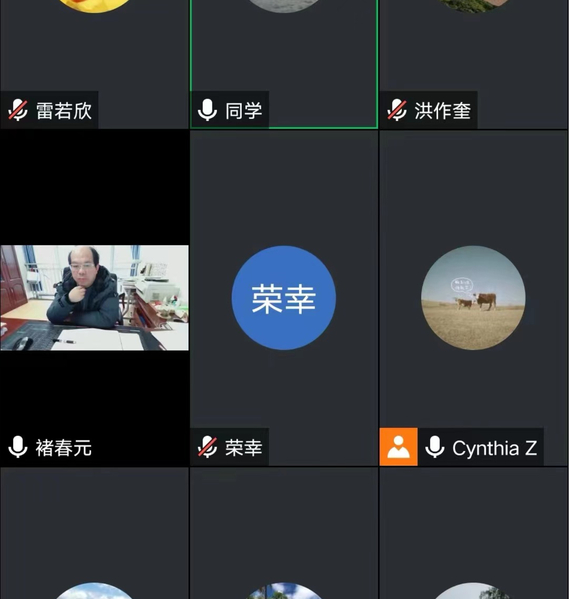Click orange host person icon
This screenshot has height=599, width=569.
coord(399,447)
